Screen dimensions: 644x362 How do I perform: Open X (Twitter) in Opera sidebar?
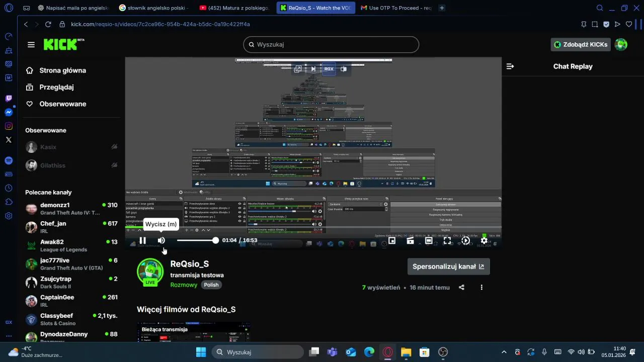click(x=9, y=140)
